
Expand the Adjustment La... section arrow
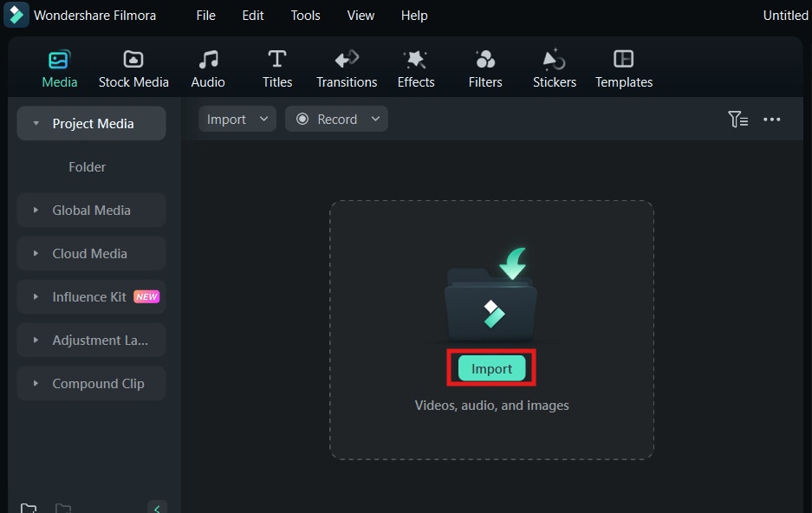coord(36,340)
